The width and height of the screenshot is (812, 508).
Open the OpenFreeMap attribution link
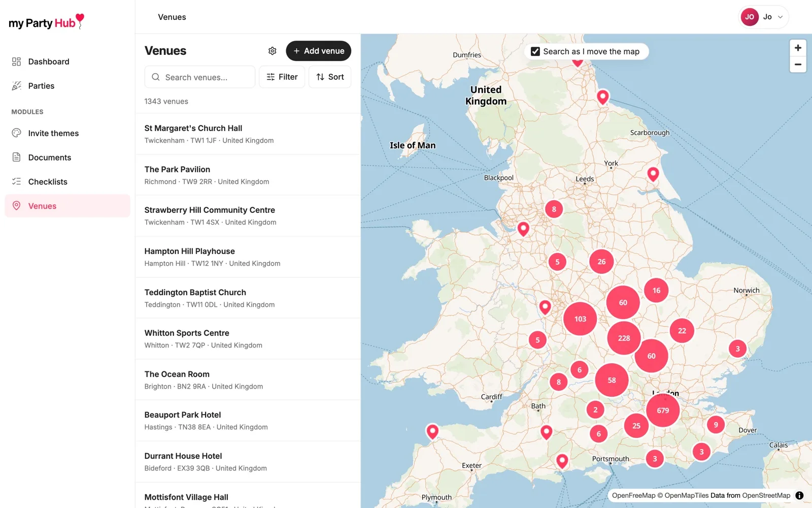click(633, 495)
